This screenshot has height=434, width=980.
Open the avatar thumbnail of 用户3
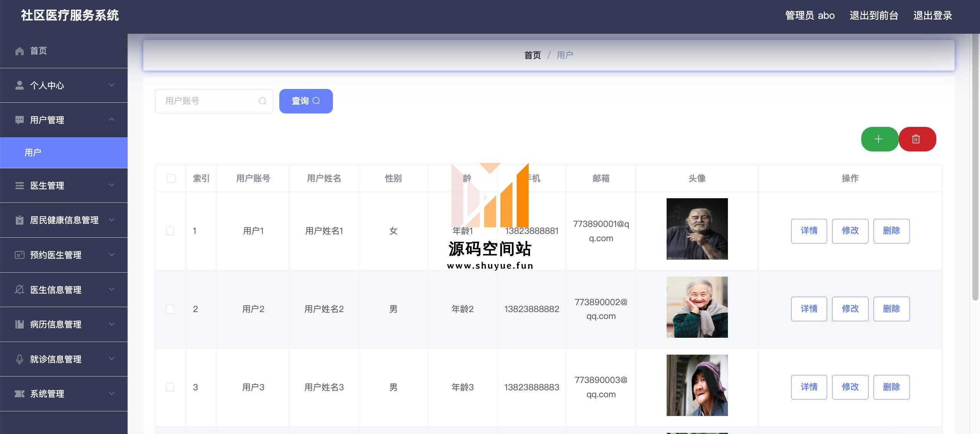click(697, 385)
